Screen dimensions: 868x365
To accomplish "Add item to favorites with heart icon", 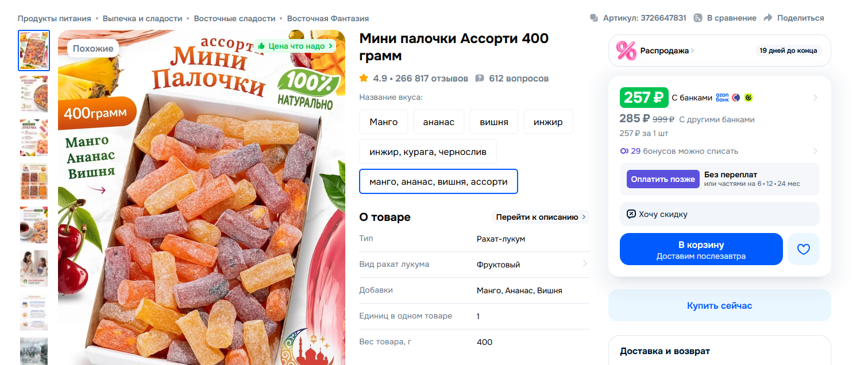I will (x=803, y=249).
